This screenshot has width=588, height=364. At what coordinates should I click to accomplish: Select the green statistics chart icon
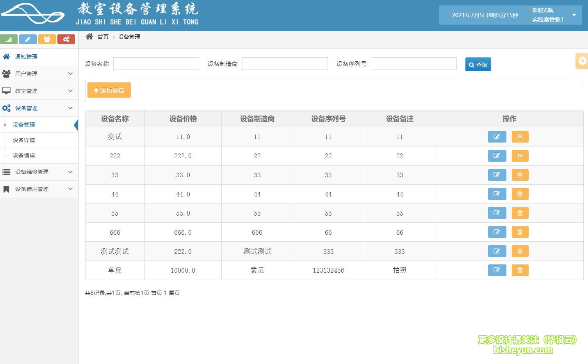[9, 39]
